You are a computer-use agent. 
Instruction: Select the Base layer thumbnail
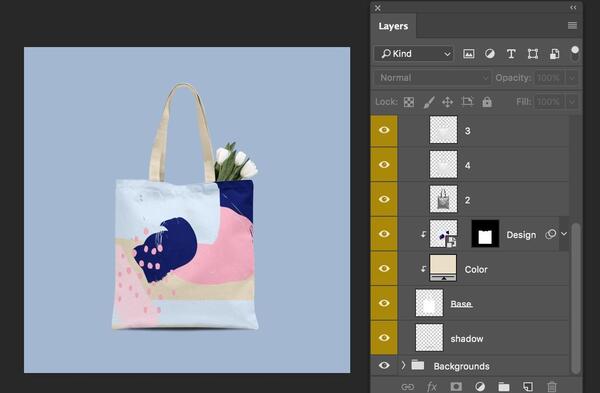click(429, 303)
